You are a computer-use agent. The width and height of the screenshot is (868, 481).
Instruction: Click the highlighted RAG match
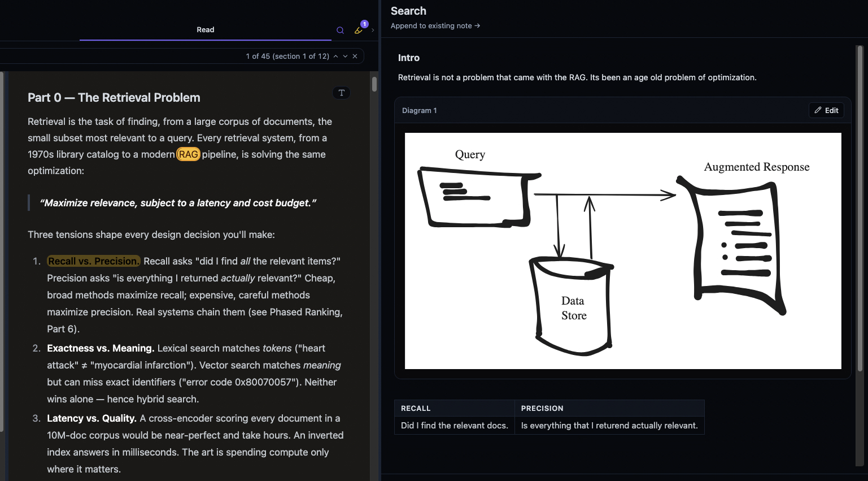click(x=188, y=154)
